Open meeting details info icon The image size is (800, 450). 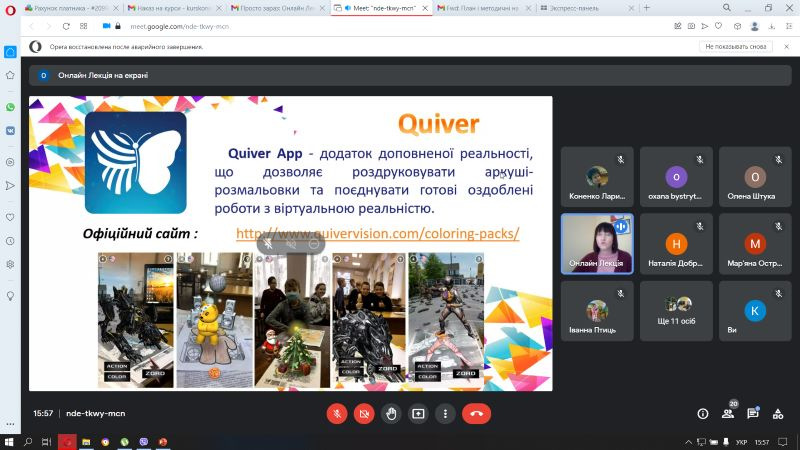(703, 414)
